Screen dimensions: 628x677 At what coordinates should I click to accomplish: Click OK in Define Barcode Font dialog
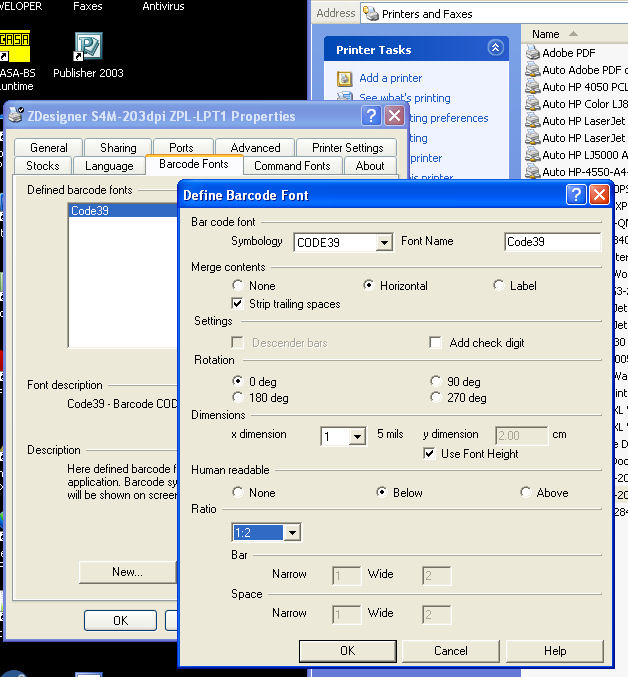click(x=347, y=651)
